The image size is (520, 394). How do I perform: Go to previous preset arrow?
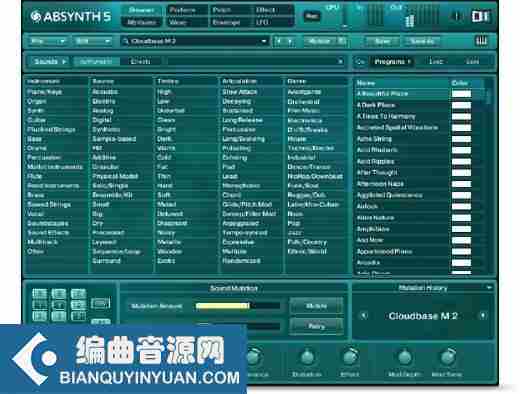(x=279, y=41)
